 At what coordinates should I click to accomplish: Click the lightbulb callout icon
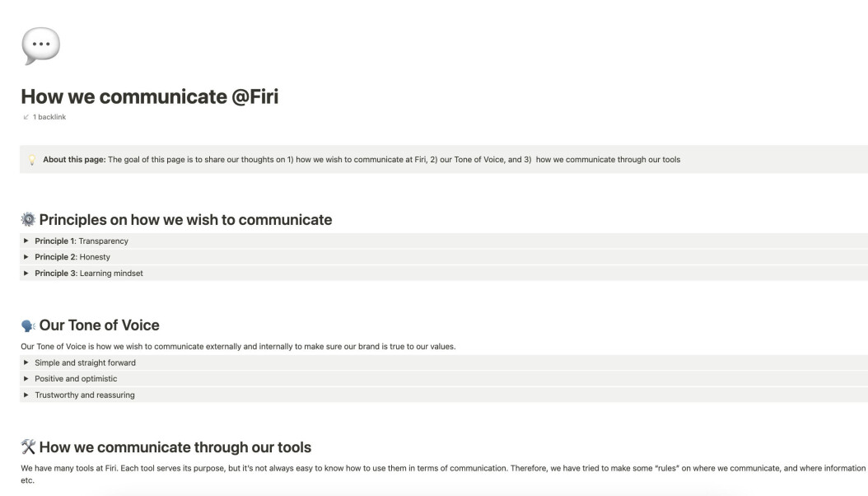pos(32,160)
